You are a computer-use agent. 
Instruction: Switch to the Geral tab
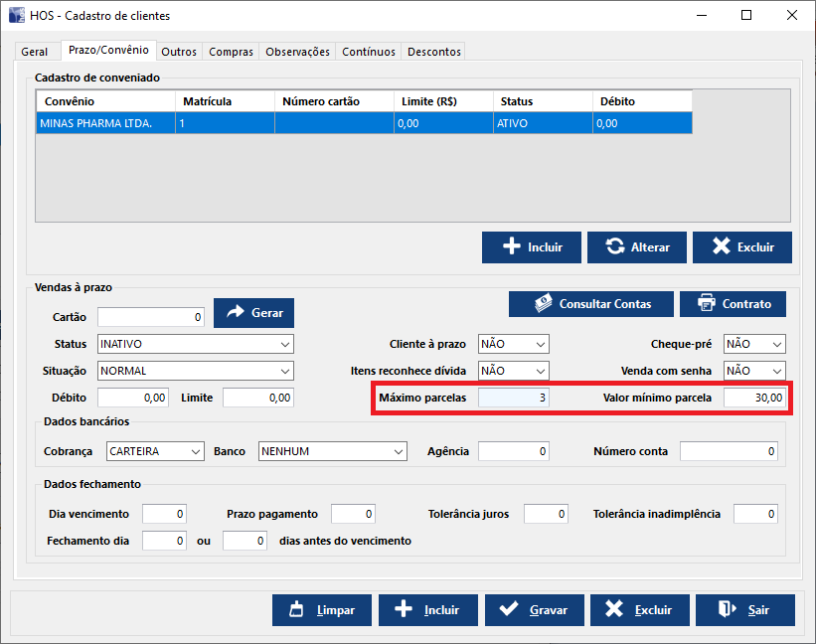click(x=34, y=52)
